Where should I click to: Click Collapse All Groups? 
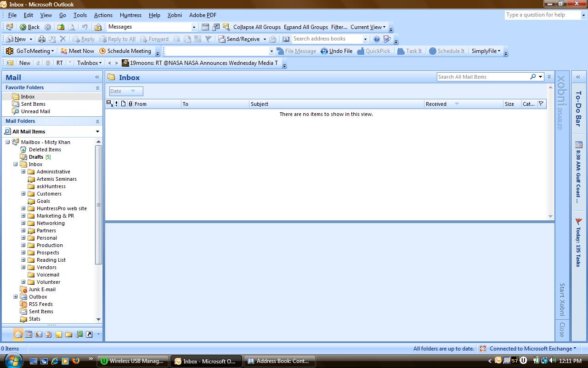click(257, 27)
